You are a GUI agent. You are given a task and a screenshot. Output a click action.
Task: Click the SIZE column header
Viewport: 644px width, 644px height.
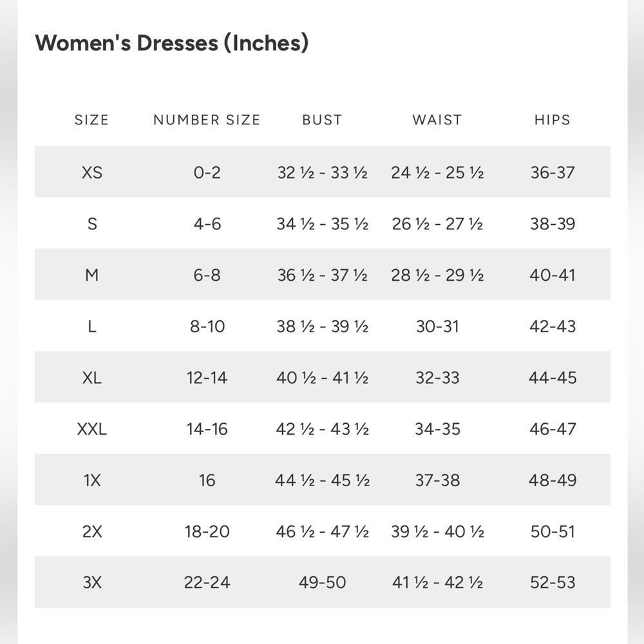pyautogui.click(x=91, y=120)
